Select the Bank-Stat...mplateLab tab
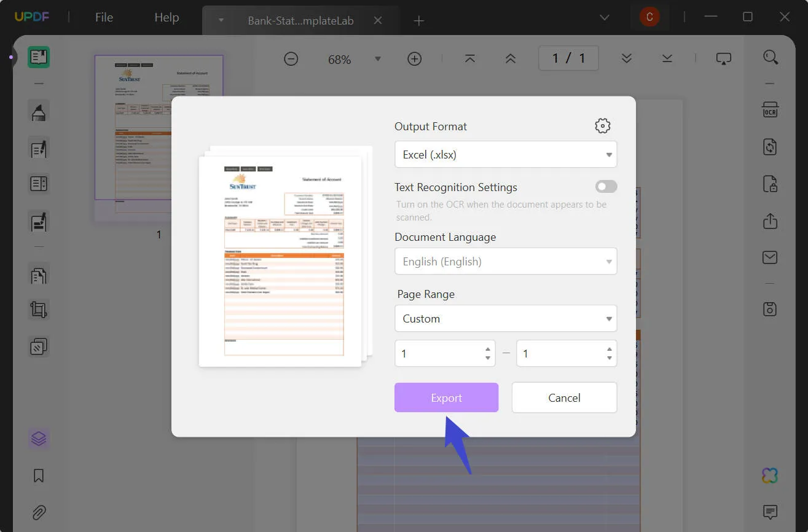This screenshot has width=808, height=532. (300, 20)
